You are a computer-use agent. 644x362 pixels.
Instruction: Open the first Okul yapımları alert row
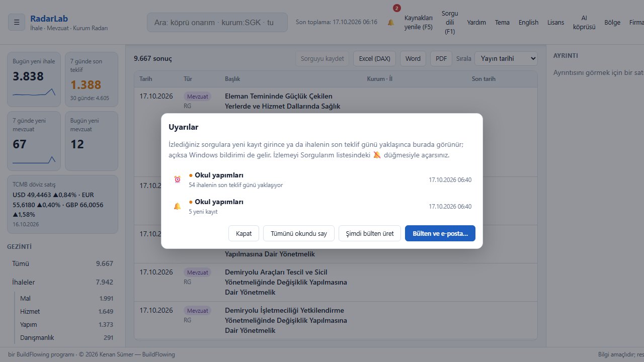[322, 180]
